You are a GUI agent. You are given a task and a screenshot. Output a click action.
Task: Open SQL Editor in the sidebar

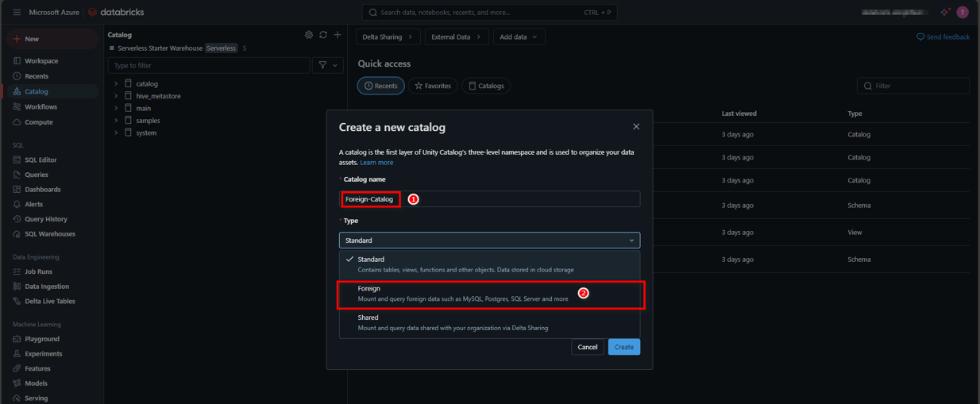41,160
